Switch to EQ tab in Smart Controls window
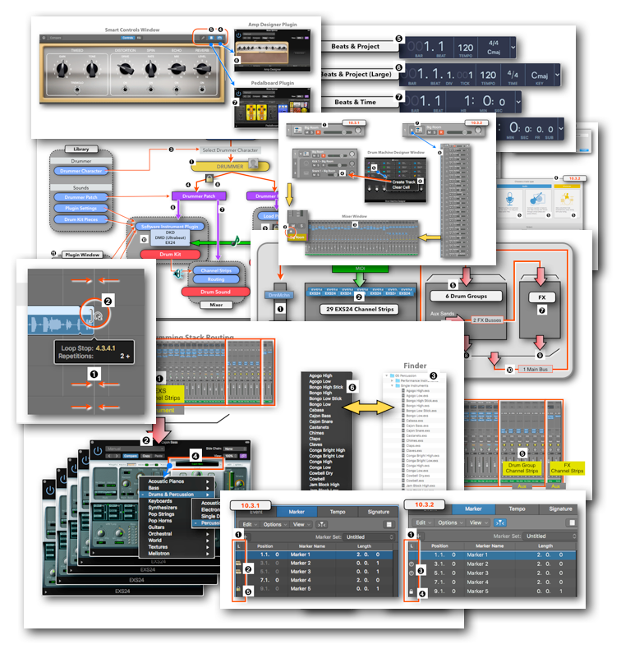The width and height of the screenshot is (621, 672). pyautogui.click(x=139, y=38)
